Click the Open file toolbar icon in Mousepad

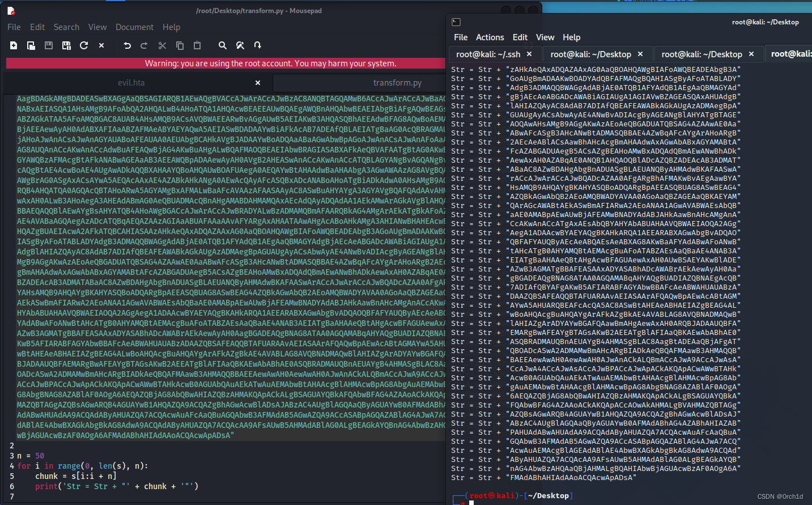[31, 45]
